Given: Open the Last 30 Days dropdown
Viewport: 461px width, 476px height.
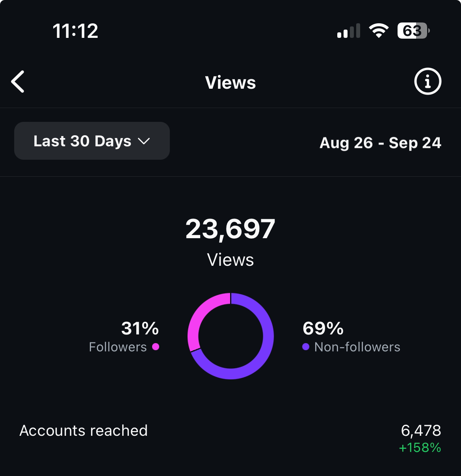Looking at the screenshot, I should (92, 141).
